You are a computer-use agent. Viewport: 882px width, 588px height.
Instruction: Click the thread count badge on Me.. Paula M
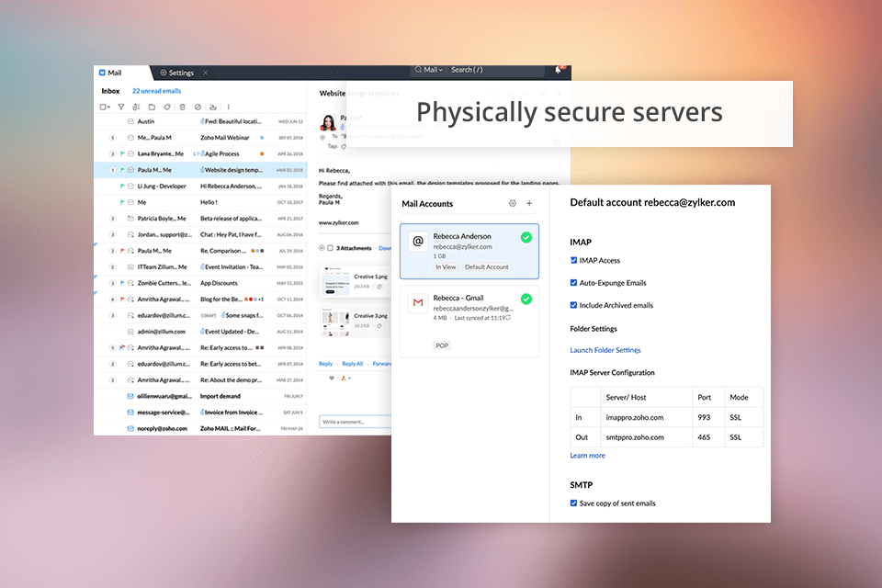tap(112, 138)
